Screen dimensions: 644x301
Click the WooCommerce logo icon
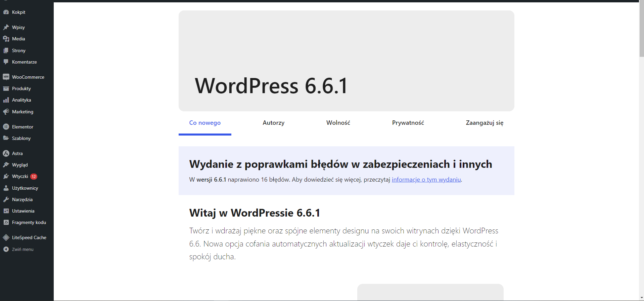6,77
